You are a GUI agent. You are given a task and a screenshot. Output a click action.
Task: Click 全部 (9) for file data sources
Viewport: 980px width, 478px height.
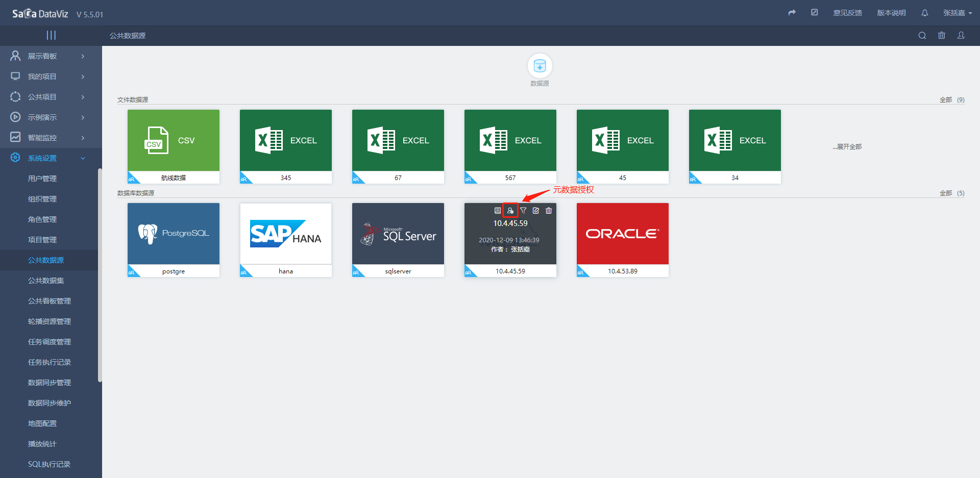coord(952,100)
